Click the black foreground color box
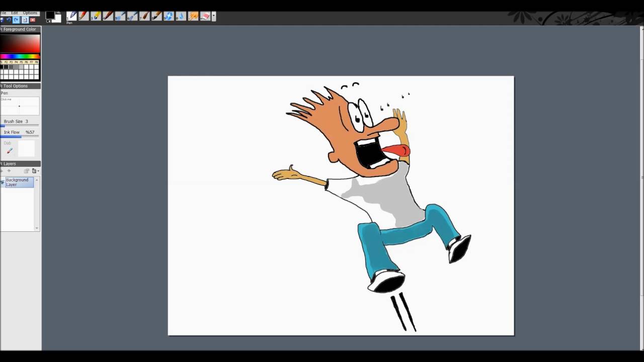This screenshot has height=362, width=644. click(50, 15)
